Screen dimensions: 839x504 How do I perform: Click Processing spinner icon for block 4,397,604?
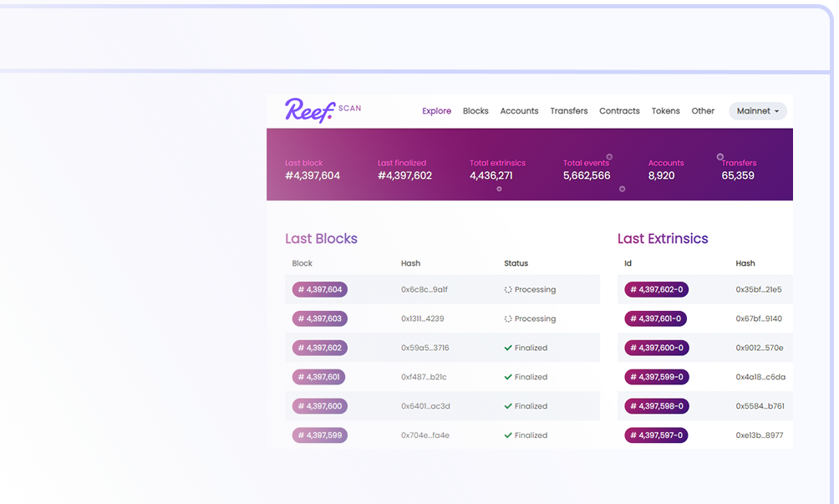pos(508,289)
